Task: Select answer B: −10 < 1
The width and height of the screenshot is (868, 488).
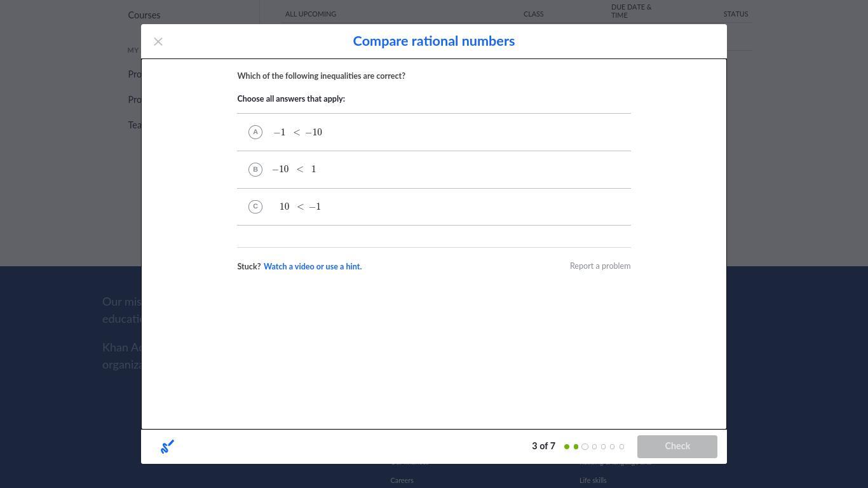Action: pyautogui.click(x=434, y=170)
